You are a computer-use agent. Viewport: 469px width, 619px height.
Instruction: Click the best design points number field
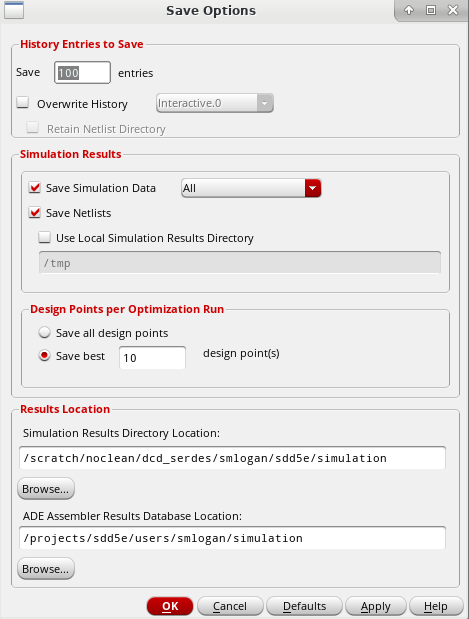152,358
